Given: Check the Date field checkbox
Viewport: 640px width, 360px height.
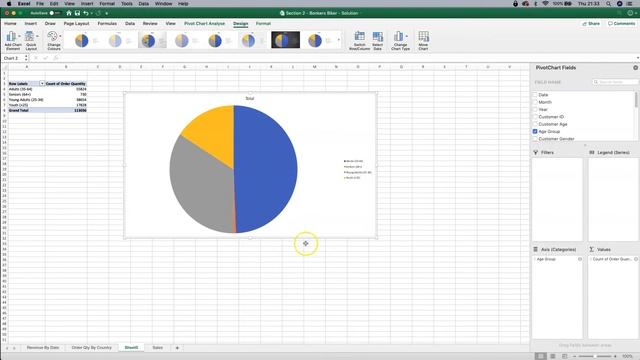Looking at the screenshot, I should click(535, 95).
